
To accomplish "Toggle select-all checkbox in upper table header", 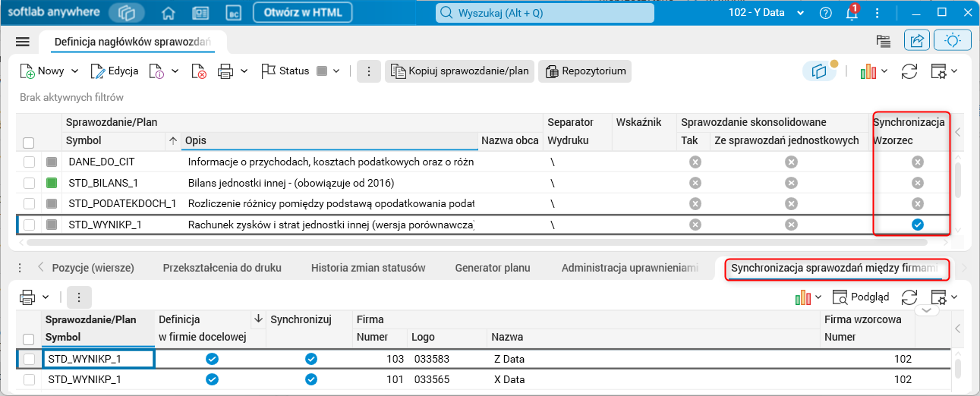I will 29,143.
